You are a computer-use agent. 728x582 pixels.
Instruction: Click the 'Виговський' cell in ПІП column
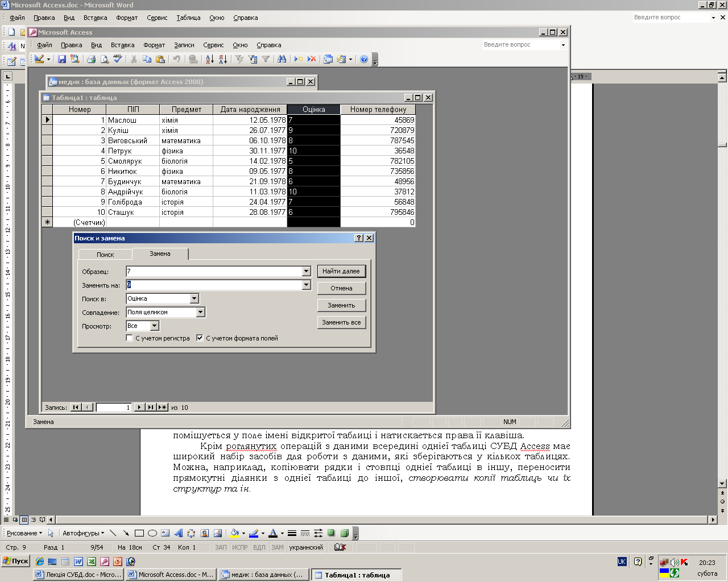click(x=133, y=140)
